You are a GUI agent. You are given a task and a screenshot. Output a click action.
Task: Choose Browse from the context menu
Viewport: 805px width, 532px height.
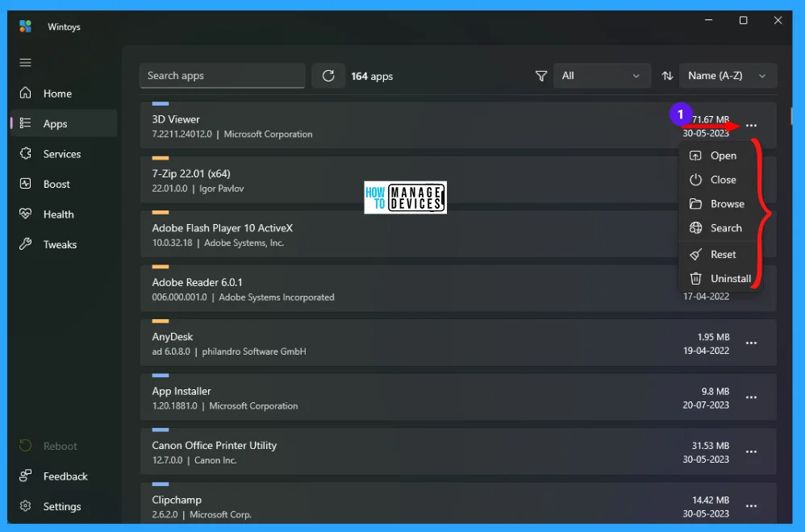pyautogui.click(x=719, y=204)
